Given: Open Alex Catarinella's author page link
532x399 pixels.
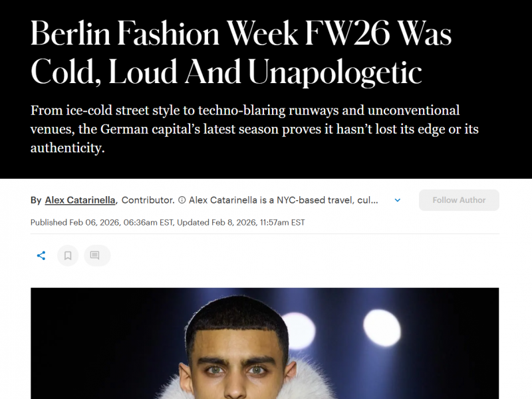Looking at the screenshot, I should click(x=80, y=200).
